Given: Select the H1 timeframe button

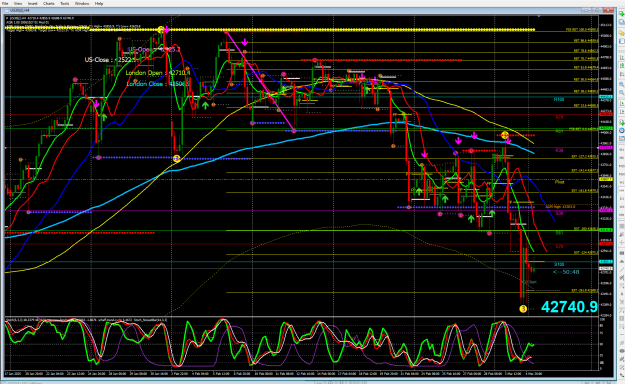Looking at the screenshot, I should [622, 181].
